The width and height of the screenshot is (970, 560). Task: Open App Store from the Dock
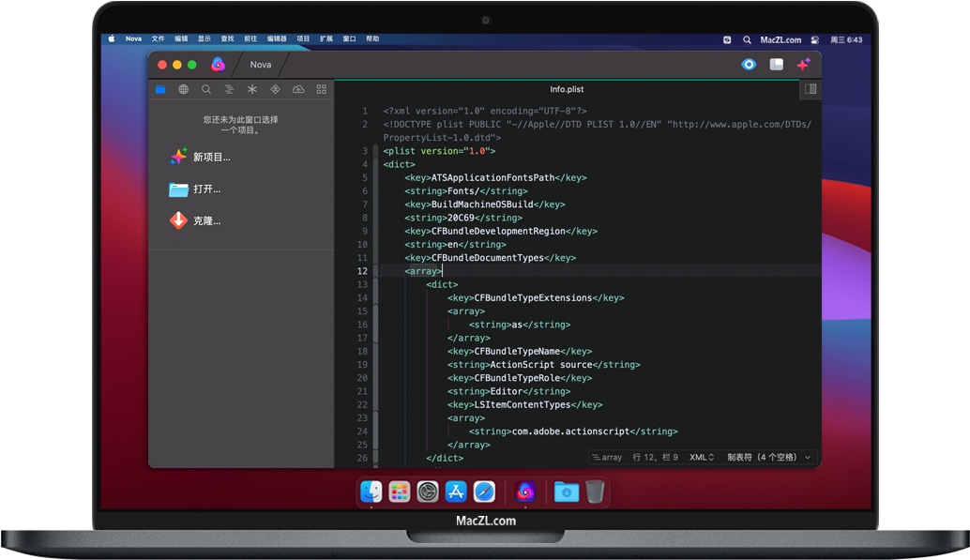456,492
